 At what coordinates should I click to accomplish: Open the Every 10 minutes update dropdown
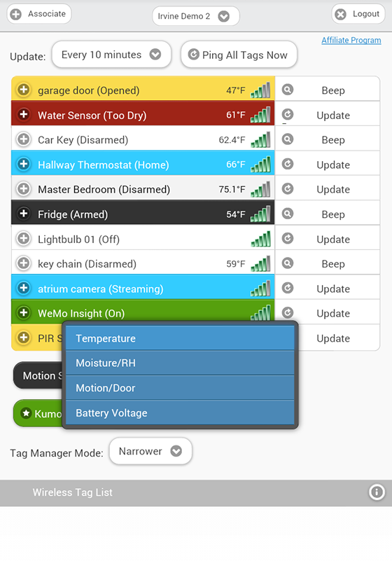[111, 55]
